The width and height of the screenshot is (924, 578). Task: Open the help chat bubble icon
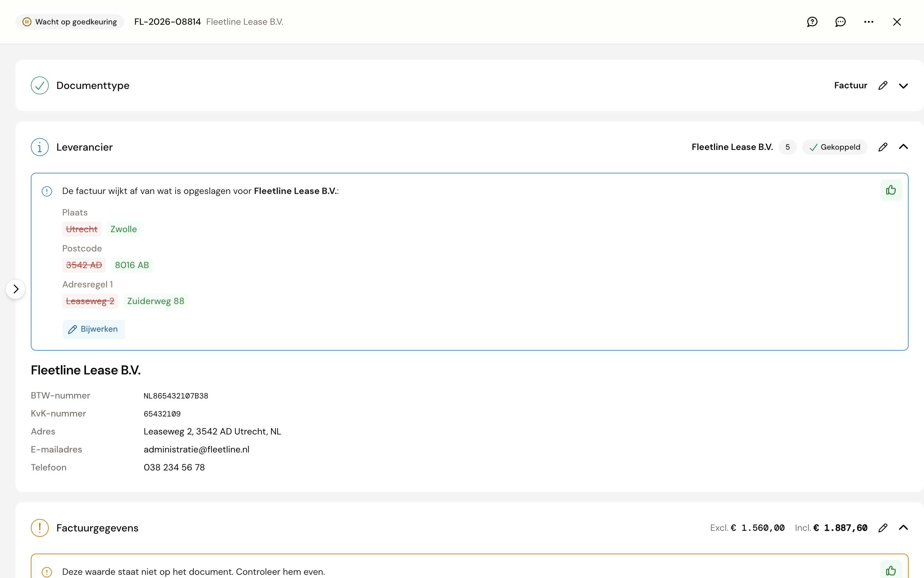pyautogui.click(x=812, y=22)
